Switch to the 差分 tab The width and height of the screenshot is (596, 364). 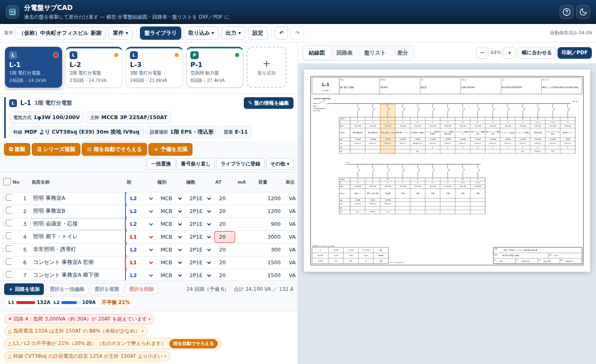click(x=403, y=53)
